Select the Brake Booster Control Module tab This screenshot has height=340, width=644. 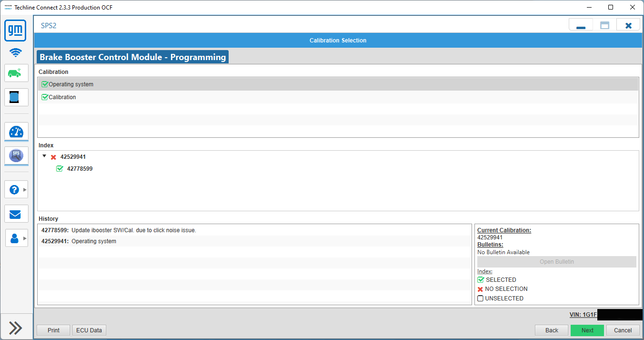(132, 57)
